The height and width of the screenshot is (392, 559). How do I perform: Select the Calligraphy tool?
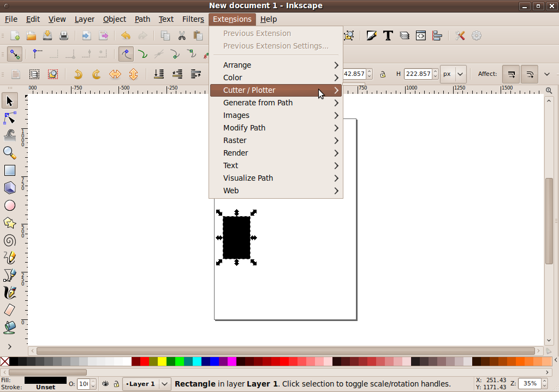pos(9,292)
